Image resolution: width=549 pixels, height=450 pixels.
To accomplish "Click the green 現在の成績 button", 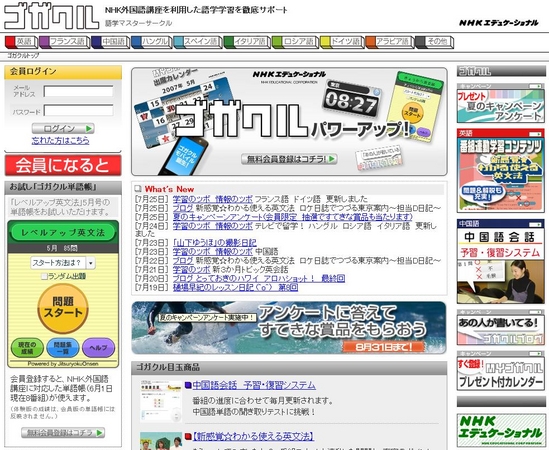I will (27, 348).
